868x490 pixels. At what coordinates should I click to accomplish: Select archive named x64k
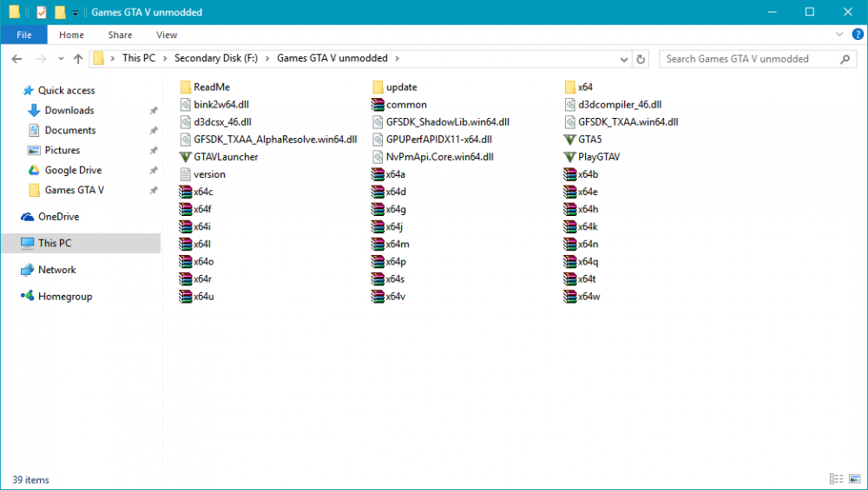click(588, 226)
